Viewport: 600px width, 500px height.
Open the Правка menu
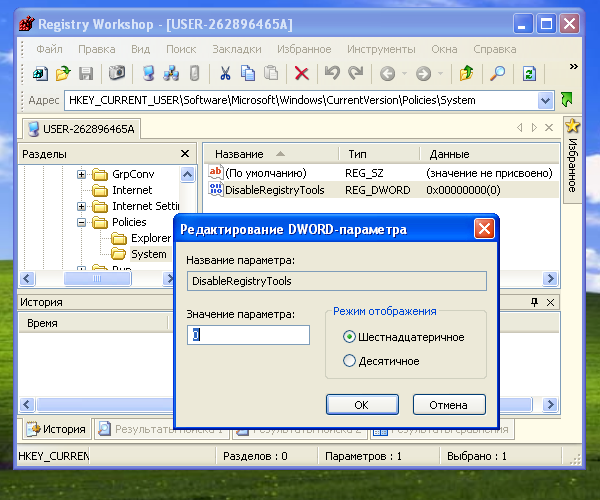tap(96, 49)
